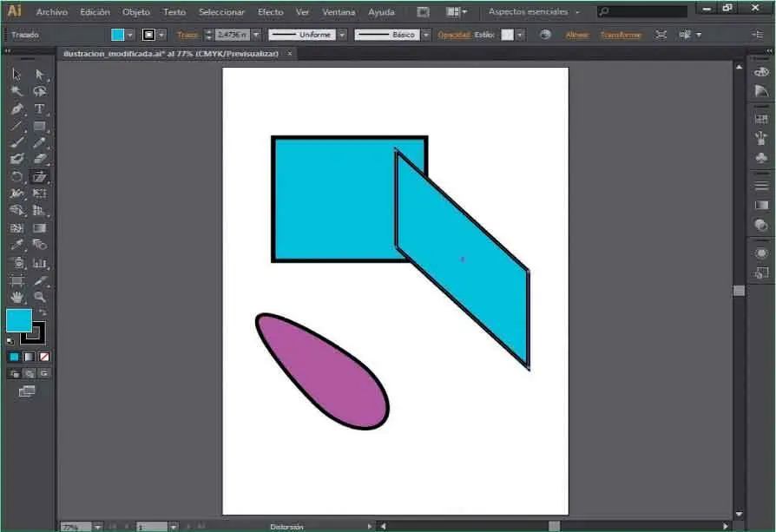776x532 pixels.
Task: Select the Free Transform tool
Action: 40,194
